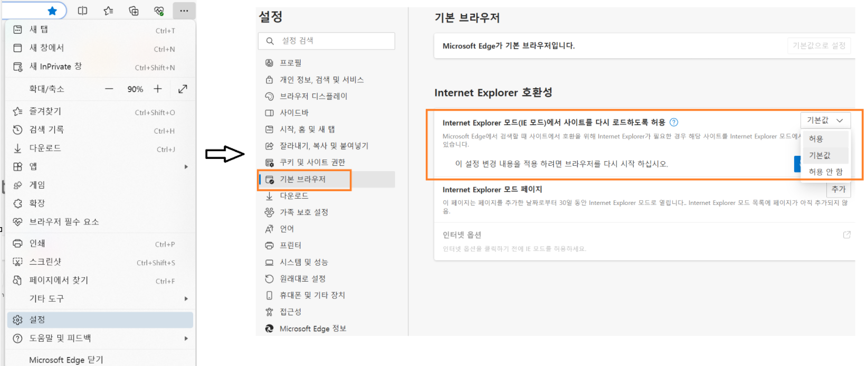This screenshot has width=868, height=366.
Task: Choose Microsoft Edge 닫기
Action: coord(100,360)
